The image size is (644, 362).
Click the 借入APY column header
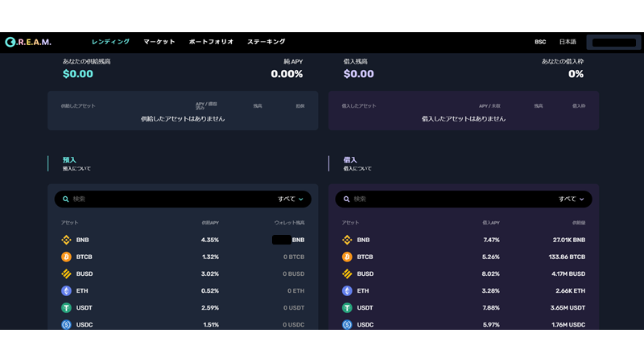coord(491,223)
